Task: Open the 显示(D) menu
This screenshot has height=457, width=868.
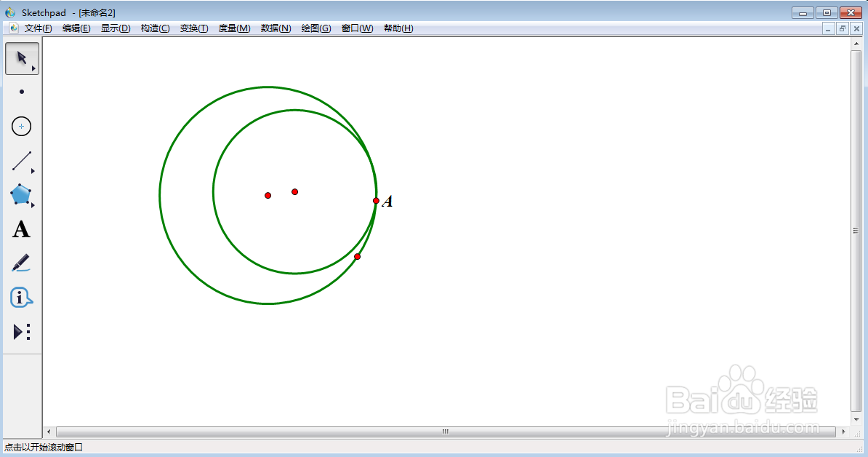Action: pyautogui.click(x=116, y=28)
